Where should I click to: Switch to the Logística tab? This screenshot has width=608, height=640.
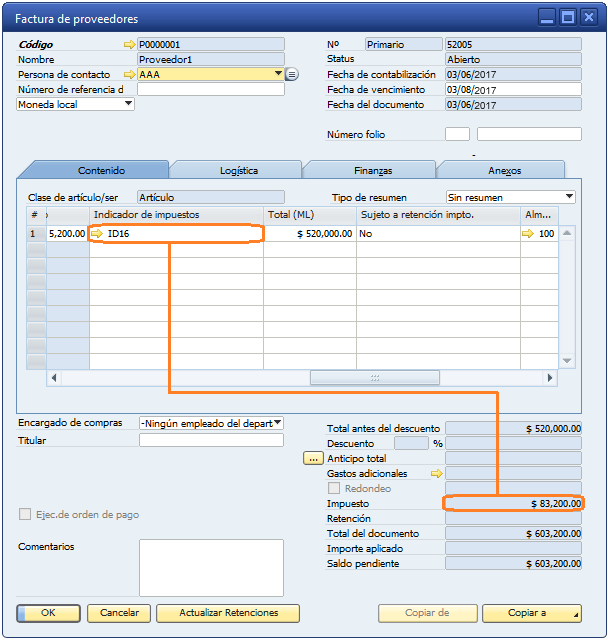coord(238,171)
